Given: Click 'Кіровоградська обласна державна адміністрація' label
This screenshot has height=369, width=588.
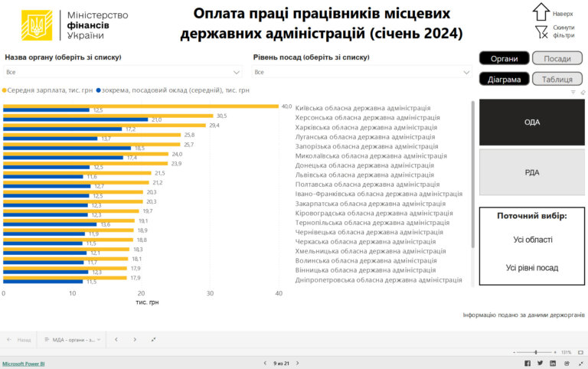Looking at the screenshot, I should (374, 213).
